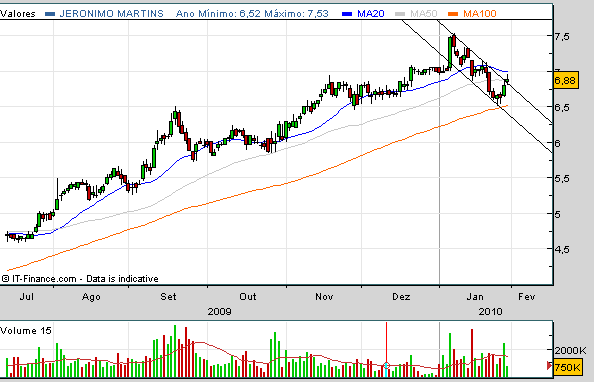Screen dimensions: 594x382
Task: Click the 6,5 price axis label
Action: coord(562,108)
